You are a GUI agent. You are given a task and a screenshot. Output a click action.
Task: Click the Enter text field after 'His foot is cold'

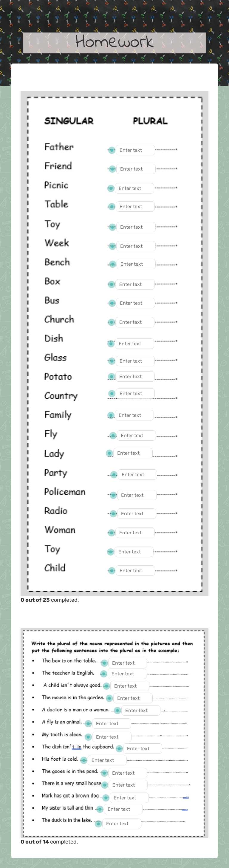106,760
